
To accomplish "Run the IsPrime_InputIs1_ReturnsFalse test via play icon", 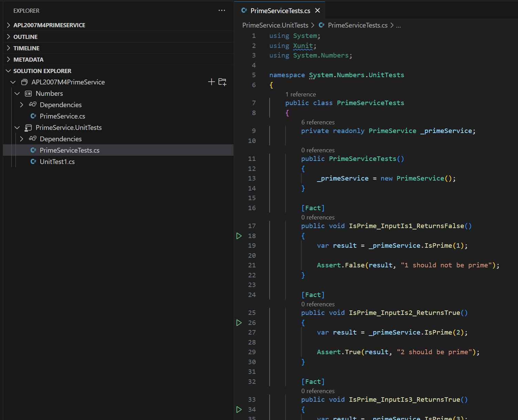I will pyautogui.click(x=239, y=236).
